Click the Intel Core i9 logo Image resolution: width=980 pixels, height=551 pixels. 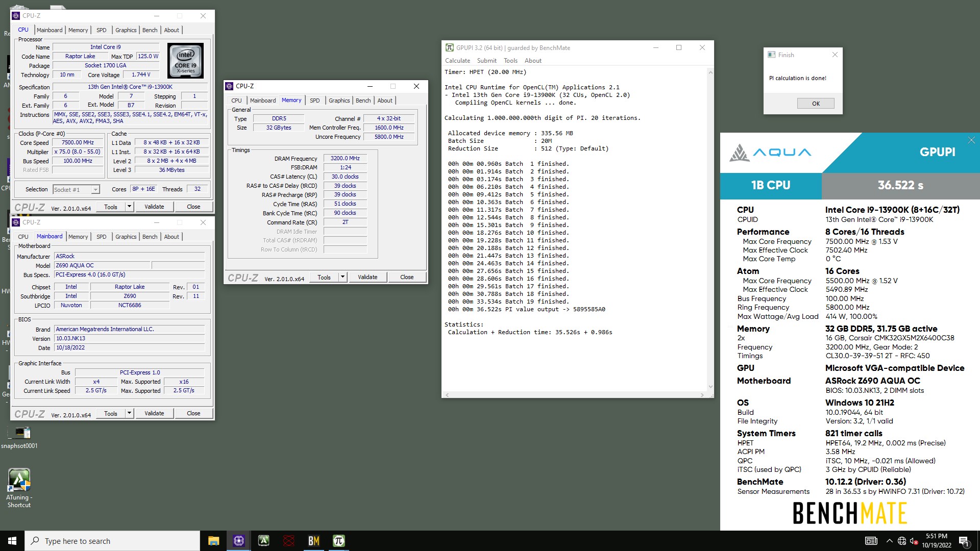click(x=186, y=61)
